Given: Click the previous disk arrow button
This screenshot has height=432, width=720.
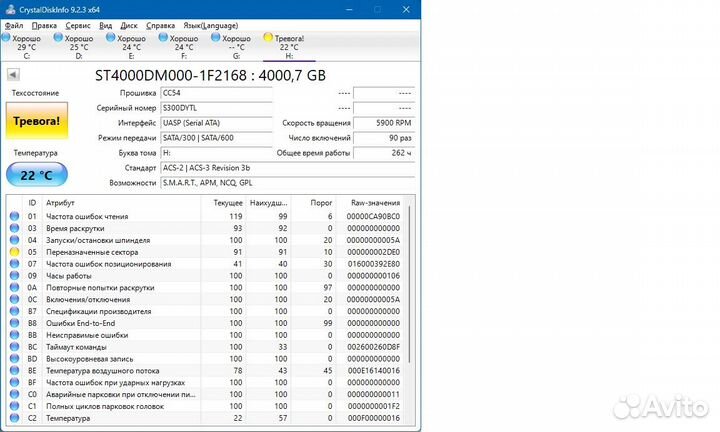Looking at the screenshot, I should 13,74.
